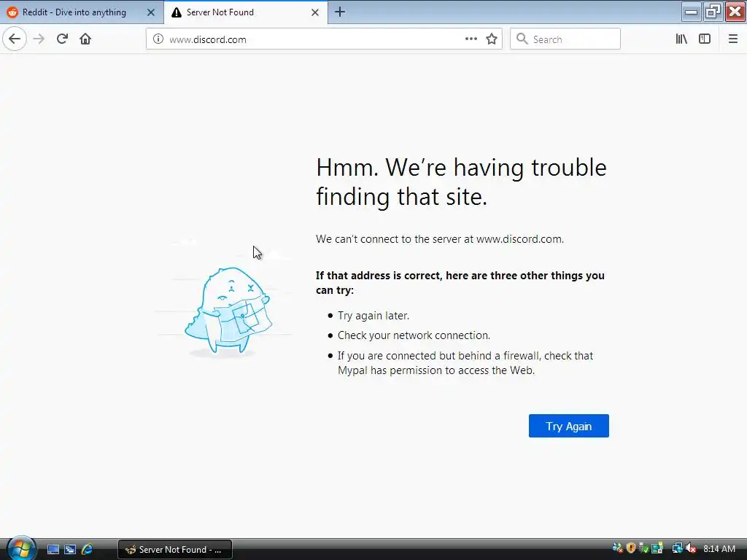The image size is (747, 560).
Task: Bookmark this page with the star
Action: [492, 39]
